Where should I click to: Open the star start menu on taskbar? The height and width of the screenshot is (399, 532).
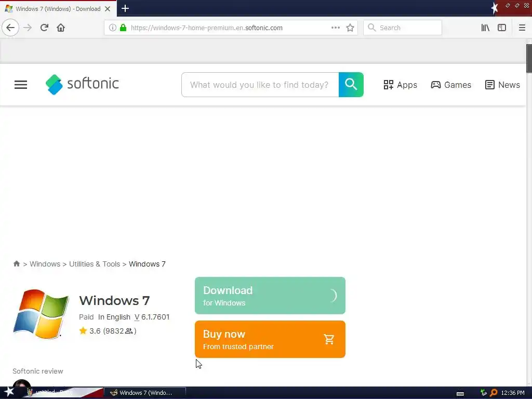click(9, 392)
